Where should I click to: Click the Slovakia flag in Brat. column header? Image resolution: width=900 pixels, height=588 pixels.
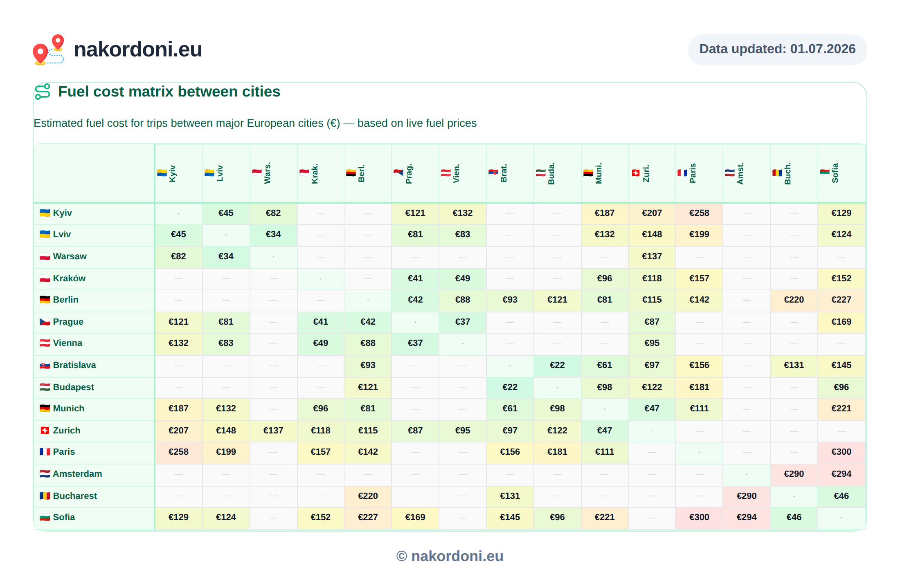pyautogui.click(x=493, y=173)
